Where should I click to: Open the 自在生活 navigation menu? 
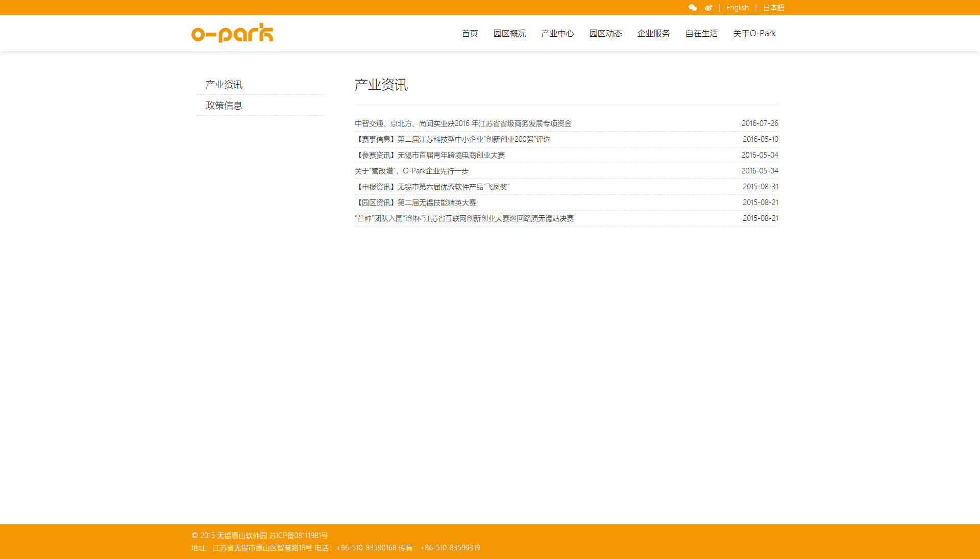701,33
